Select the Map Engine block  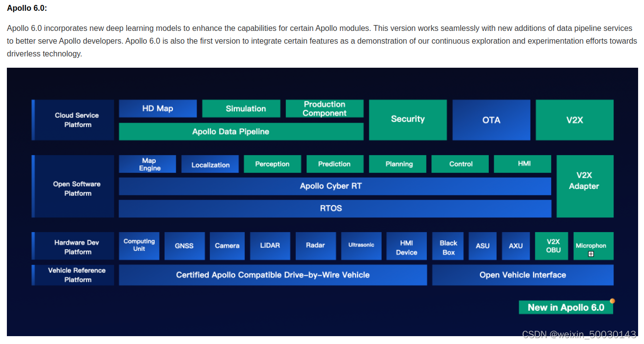pyautogui.click(x=147, y=164)
